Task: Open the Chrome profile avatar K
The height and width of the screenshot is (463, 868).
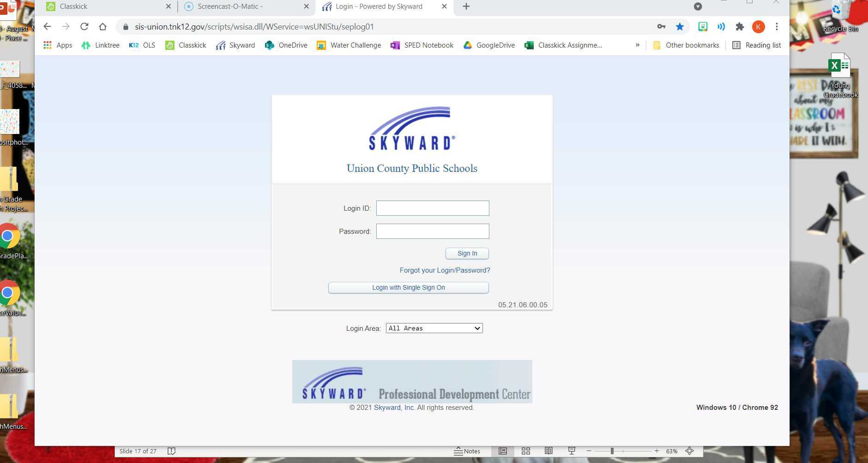Action: (x=758, y=27)
